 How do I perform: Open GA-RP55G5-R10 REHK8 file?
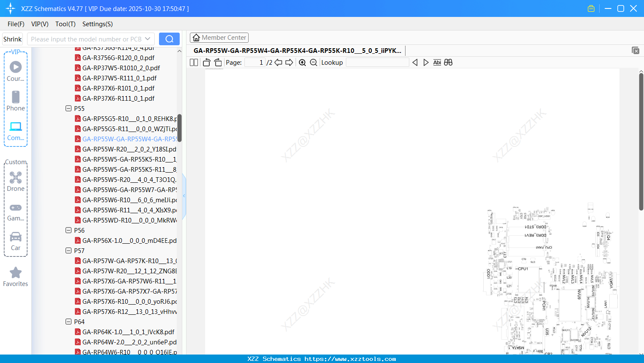point(126,118)
